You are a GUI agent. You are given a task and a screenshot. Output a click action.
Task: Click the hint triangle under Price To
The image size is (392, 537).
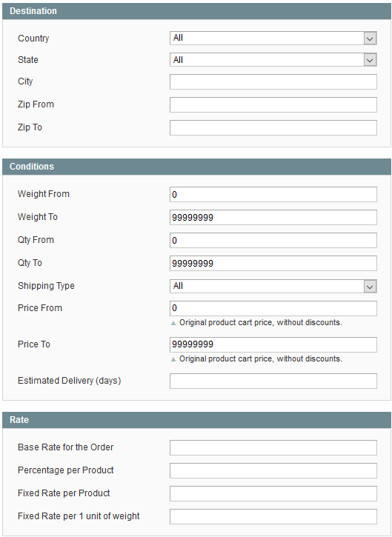pos(173,359)
